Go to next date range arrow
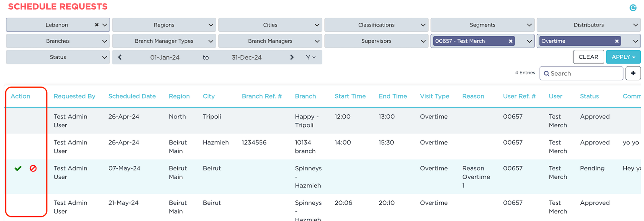 point(292,57)
